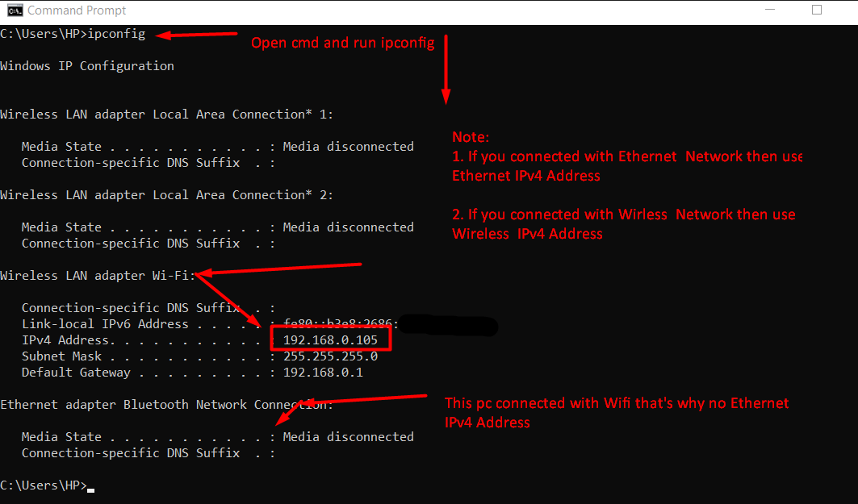Viewport: 858px width, 504px height.
Task: Click the Windows IP Configuration line
Action: (x=87, y=66)
